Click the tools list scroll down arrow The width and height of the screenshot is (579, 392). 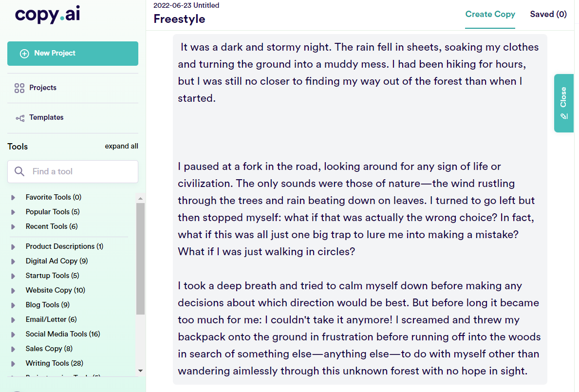[x=140, y=371]
